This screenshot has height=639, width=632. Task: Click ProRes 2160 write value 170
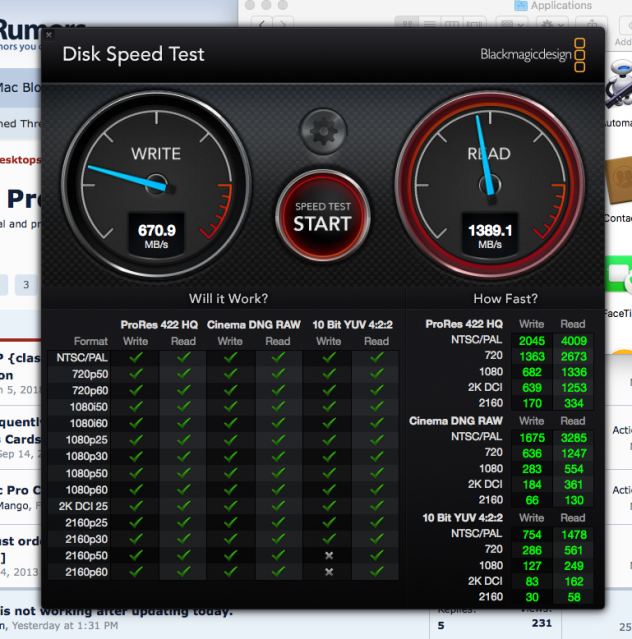532,403
